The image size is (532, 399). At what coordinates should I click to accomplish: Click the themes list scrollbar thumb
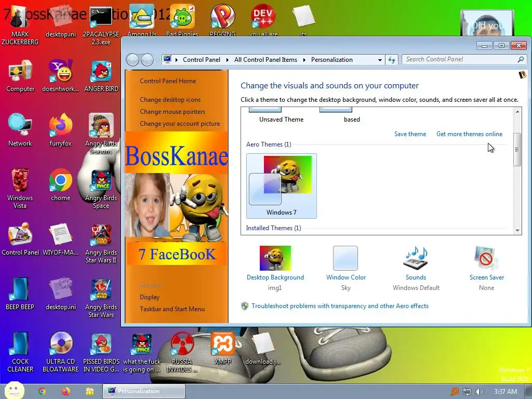pos(517,150)
